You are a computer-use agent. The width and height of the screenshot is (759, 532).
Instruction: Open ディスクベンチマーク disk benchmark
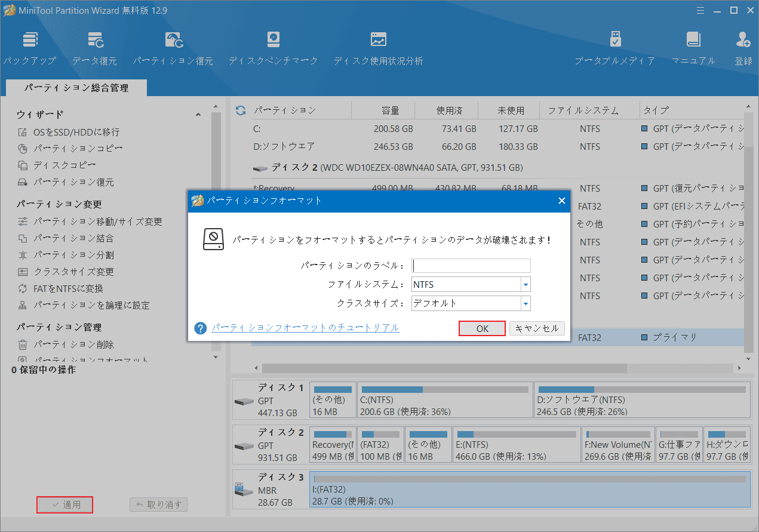(x=274, y=48)
